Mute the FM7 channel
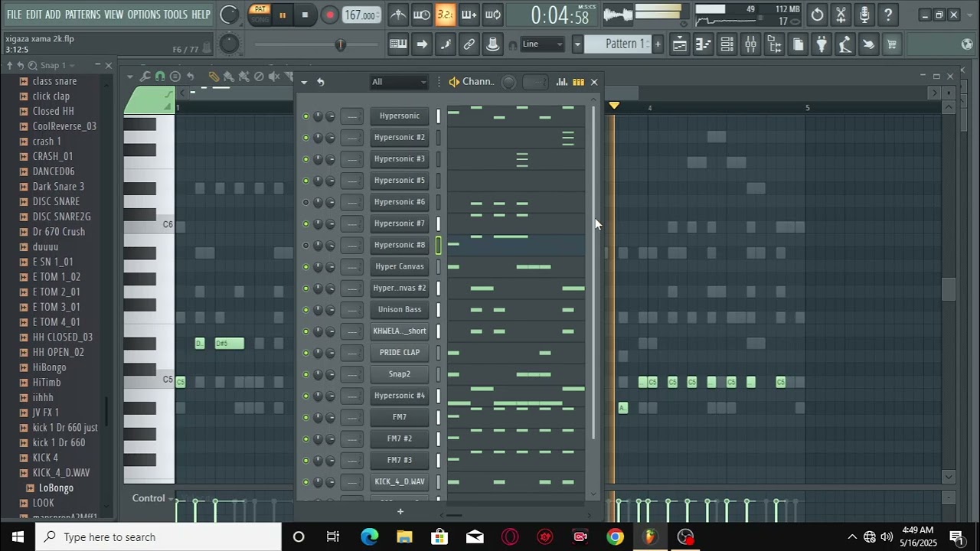 (x=306, y=417)
